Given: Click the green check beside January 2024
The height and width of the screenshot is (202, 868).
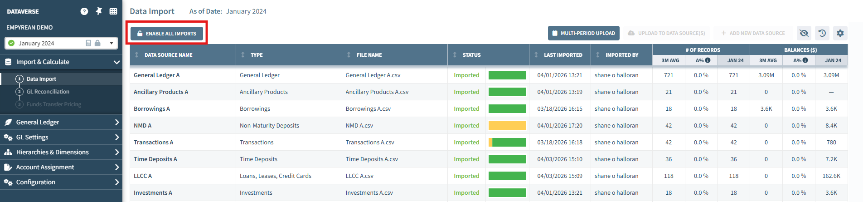Looking at the screenshot, I should 12,43.
